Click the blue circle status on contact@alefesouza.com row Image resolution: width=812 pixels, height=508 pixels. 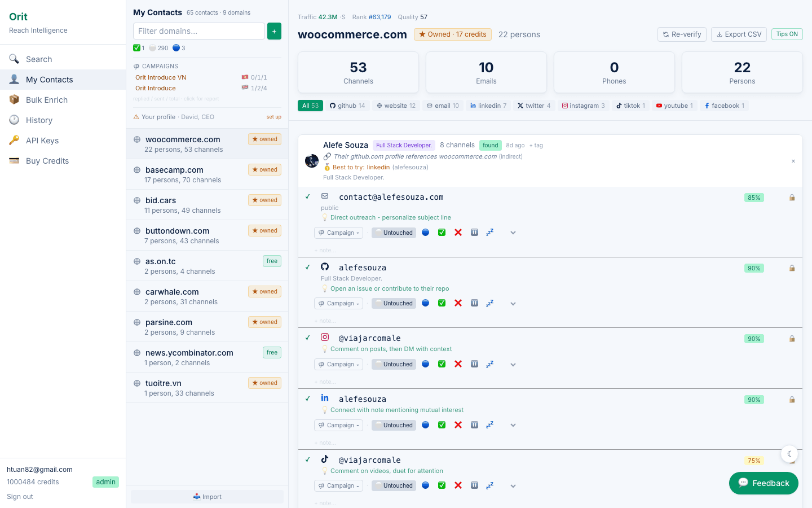pyautogui.click(x=426, y=233)
